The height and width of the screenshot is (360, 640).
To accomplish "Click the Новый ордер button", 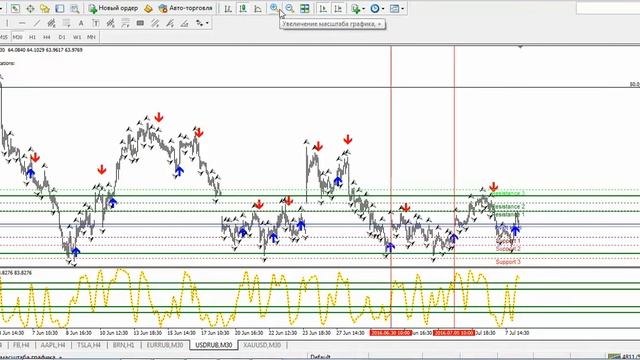I will (113, 8).
